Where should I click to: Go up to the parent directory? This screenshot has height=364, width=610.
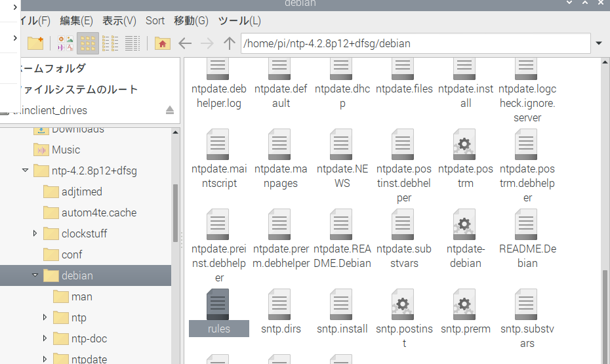[x=229, y=43]
